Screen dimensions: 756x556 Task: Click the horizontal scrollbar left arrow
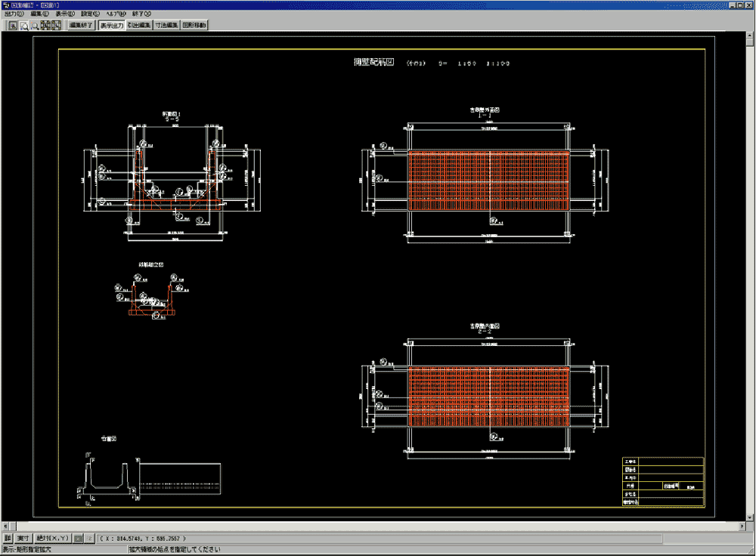(x=6, y=524)
